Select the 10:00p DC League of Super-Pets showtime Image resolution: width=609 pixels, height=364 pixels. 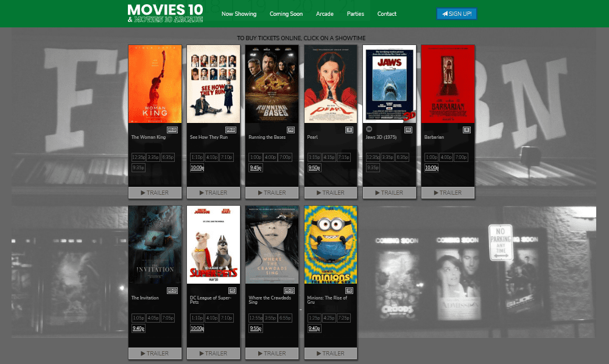point(197,328)
